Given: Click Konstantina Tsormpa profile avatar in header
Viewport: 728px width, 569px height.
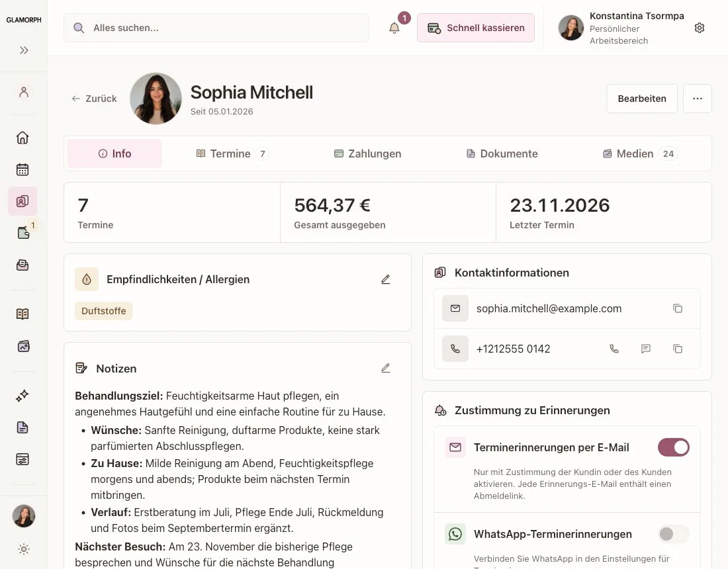Looking at the screenshot, I should pyautogui.click(x=570, y=28).
